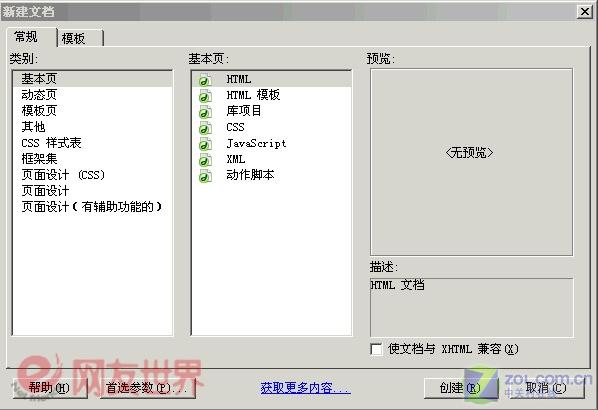Image resolution: width=598 pixels, height=410 pixels.
Task: Click the 库项目 file icon
Action: (205, 112)
